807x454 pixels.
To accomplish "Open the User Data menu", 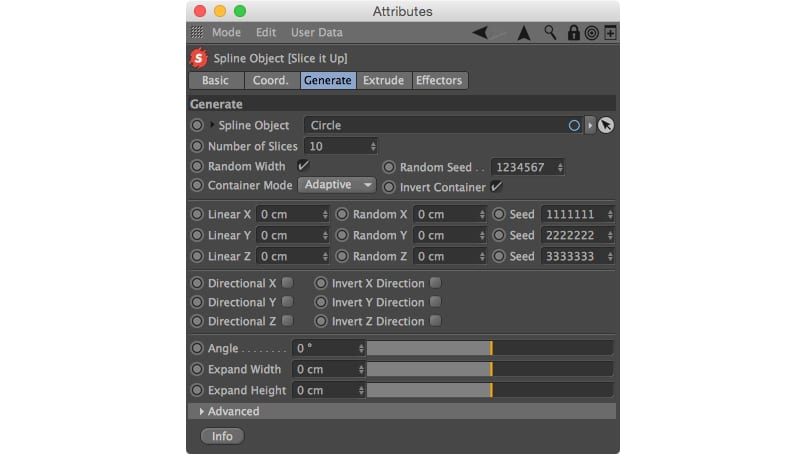I will [317, 32].
